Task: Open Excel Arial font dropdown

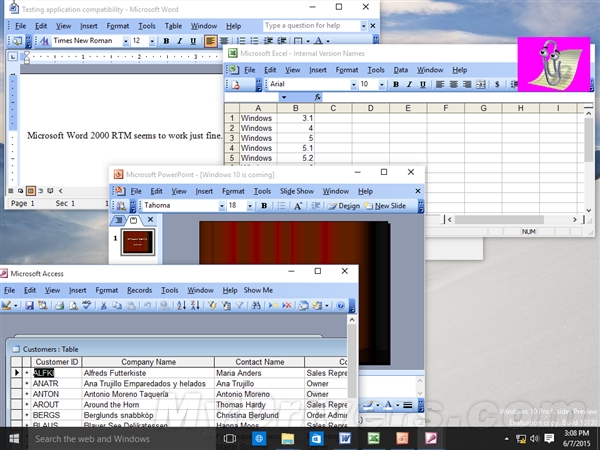Action: (354, 85)
